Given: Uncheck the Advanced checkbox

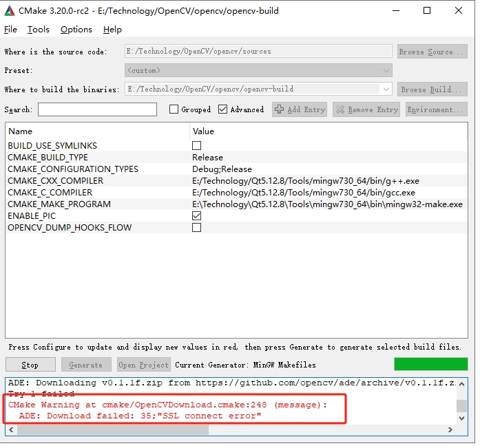Looking at the screenshot, I should pos(223,109).
